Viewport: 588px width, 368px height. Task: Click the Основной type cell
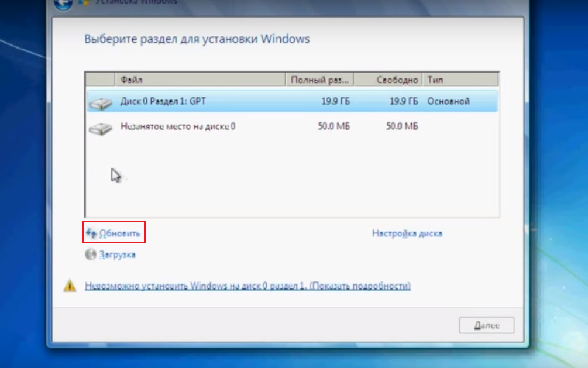click(x=448, y=101)
